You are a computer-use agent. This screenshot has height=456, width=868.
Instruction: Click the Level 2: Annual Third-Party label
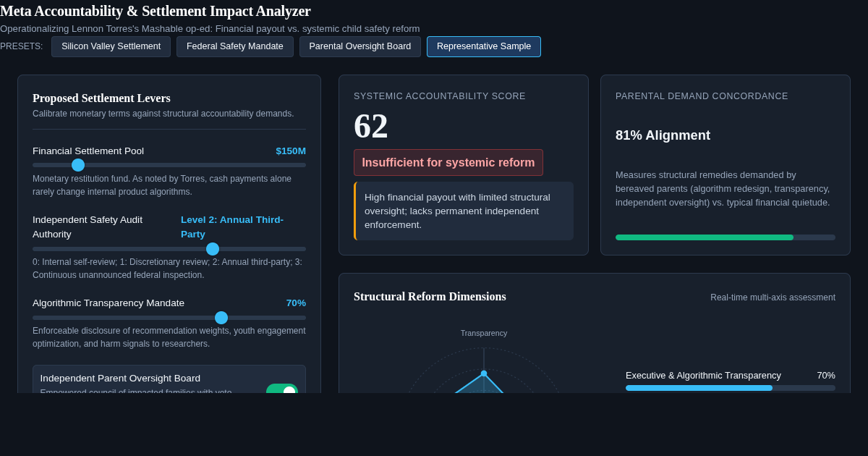pos(232,227)
